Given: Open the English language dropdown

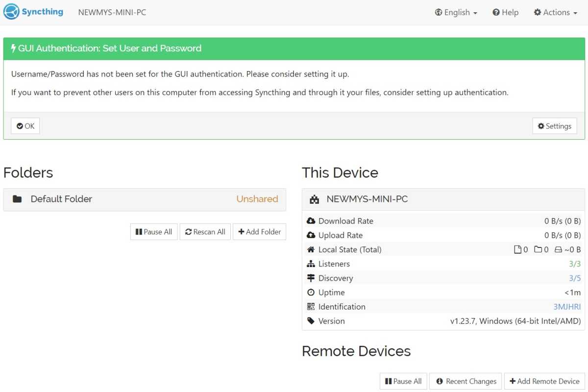Looking at the screenshot, I should click(456, 12).
